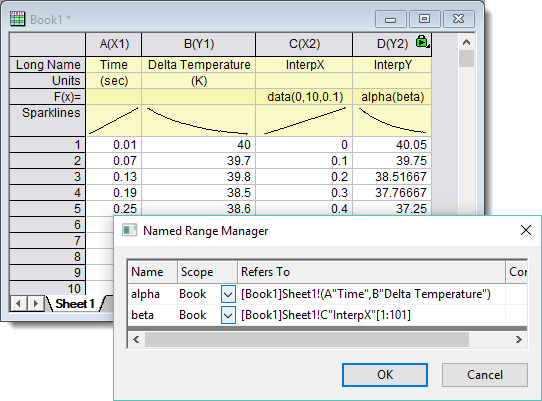Click the Delta Temperature long name cell
This screenshot has height=401, width=542.
(199, 65)
